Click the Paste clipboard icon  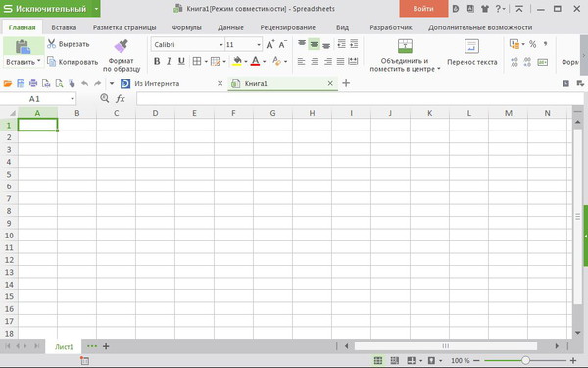[x=24, y=47]
